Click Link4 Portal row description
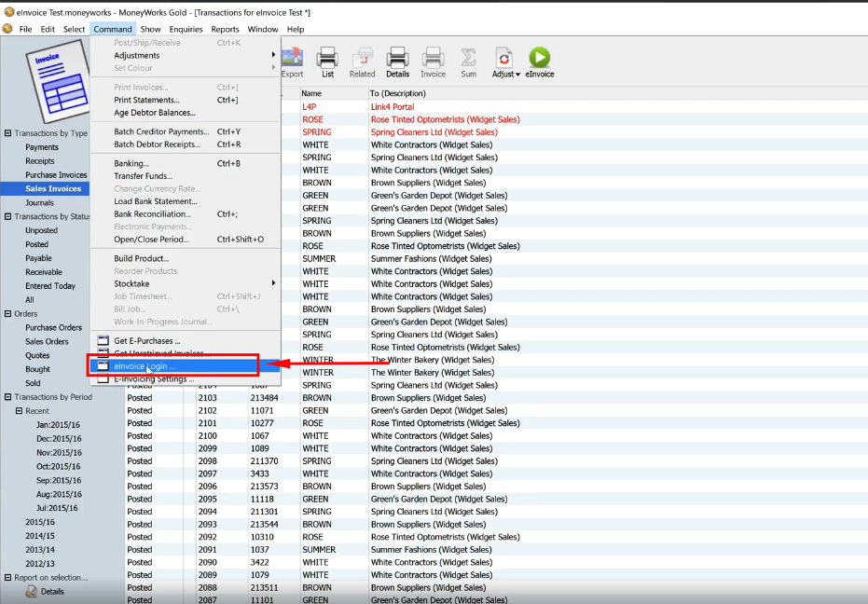Screen dimensions: 868x604 coord(392,106)
